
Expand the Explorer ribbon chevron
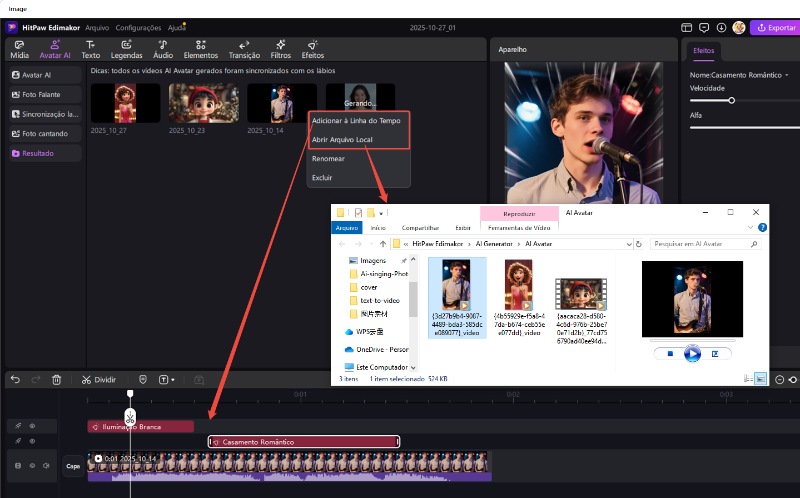coord(750,228)
